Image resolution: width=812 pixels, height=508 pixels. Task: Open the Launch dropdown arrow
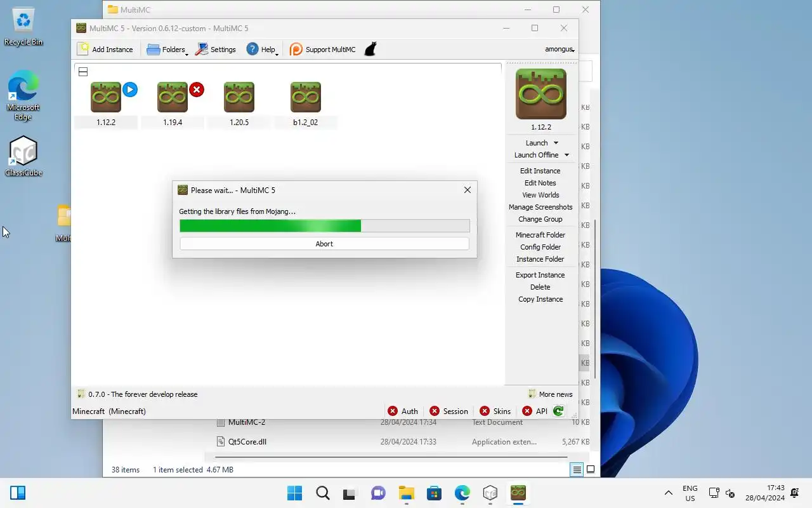[556, 143]
